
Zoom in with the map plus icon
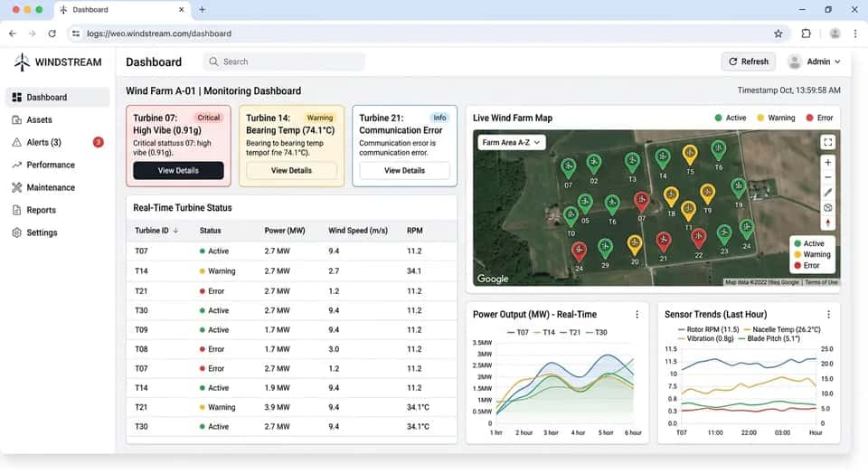[x=827, y=162]
